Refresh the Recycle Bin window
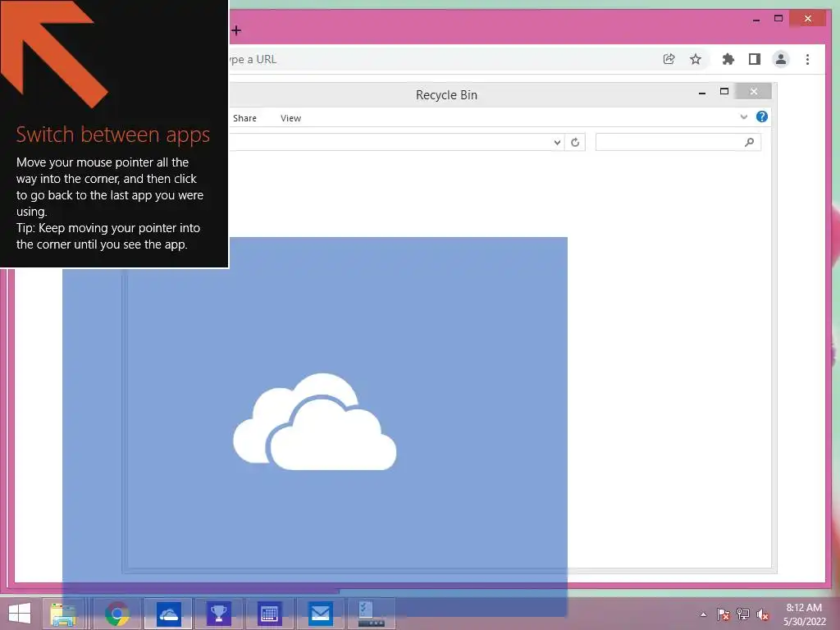The height and width of the screenshot is (630, 840). click(575, 143)
